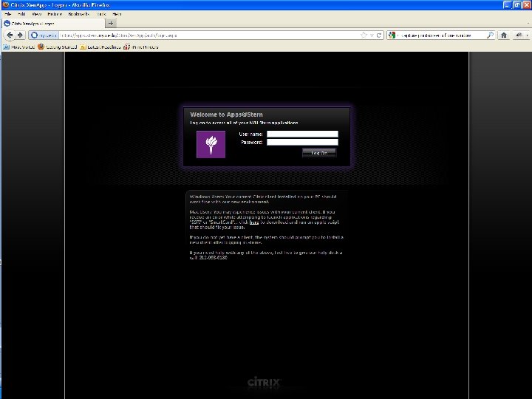The image size is (532, 399).
Task: Open the Print Printers bookmark
Action: tap(141, 47)
